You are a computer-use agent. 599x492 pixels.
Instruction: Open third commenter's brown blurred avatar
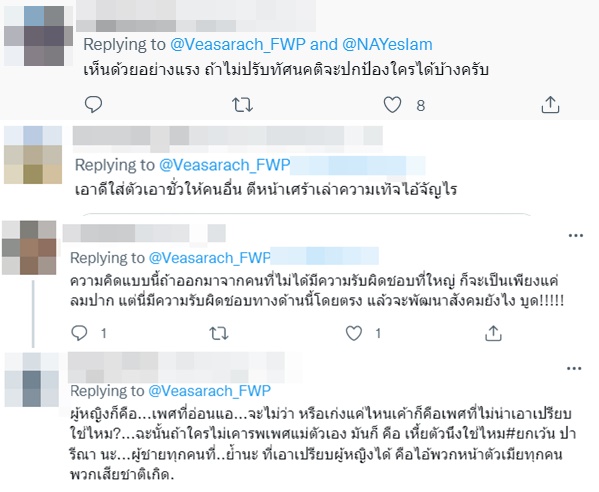29,248
